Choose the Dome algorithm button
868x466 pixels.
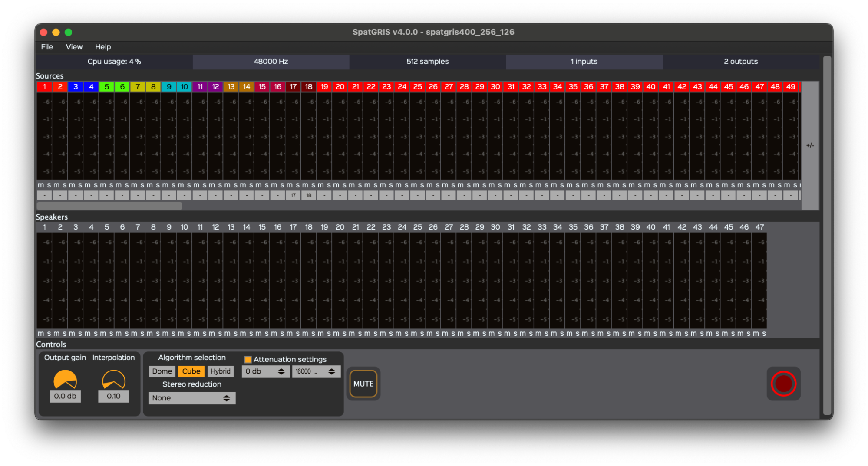[x=162, y=371]
